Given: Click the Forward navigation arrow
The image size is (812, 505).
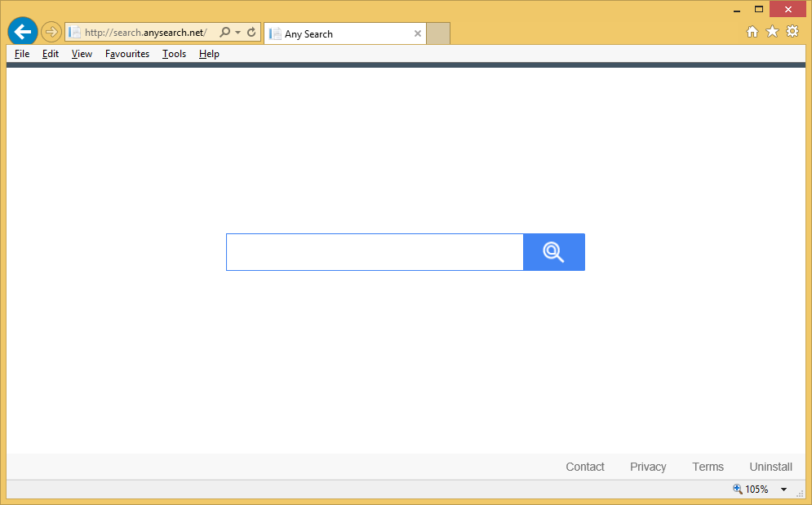Looking at the screenshot, I should pyautogui.click(x=51, y=33).
